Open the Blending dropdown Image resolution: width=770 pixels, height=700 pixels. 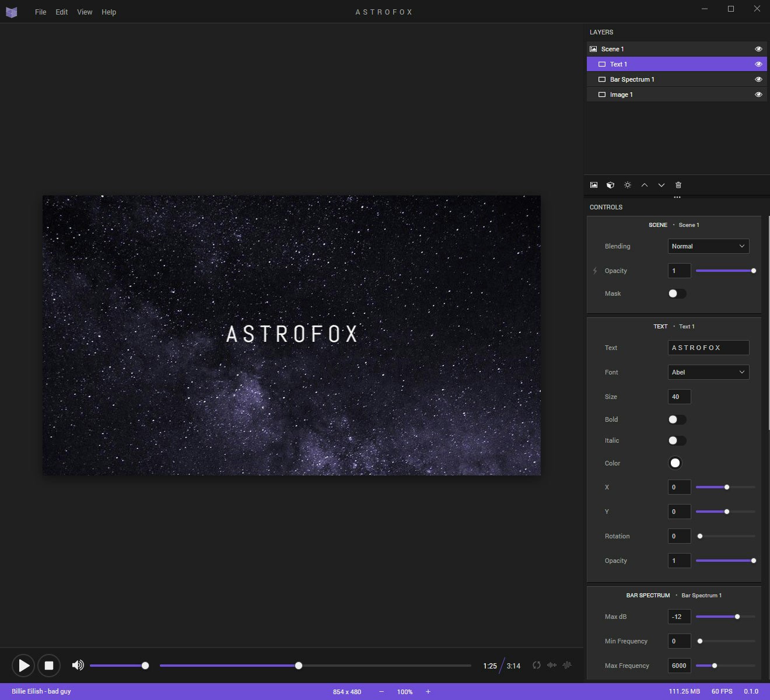708,246
